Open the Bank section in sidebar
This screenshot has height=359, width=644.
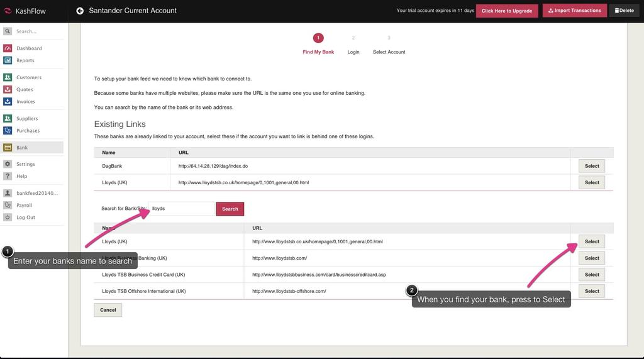[x=22, y=148]
